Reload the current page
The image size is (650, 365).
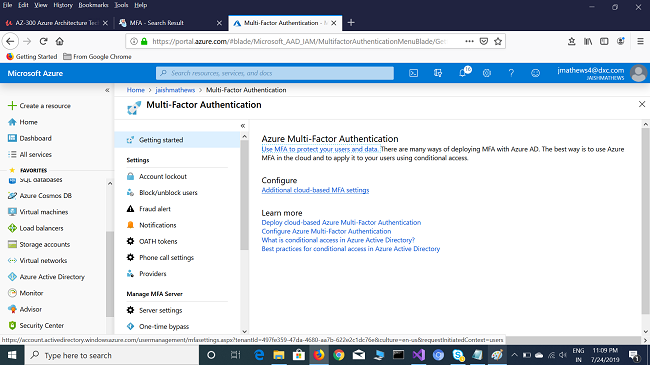pyautogui.click(x=44, y=41)
